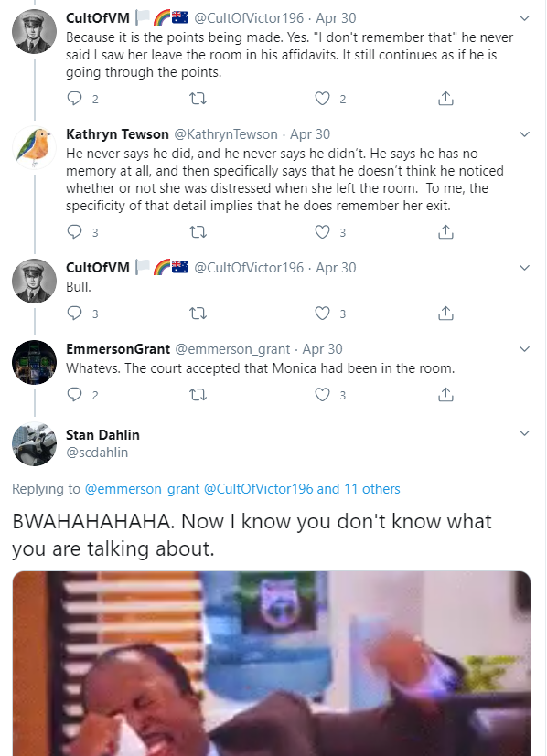Reply to CultOfVM's first tweet about affidavits

click(x=74, y=99)
